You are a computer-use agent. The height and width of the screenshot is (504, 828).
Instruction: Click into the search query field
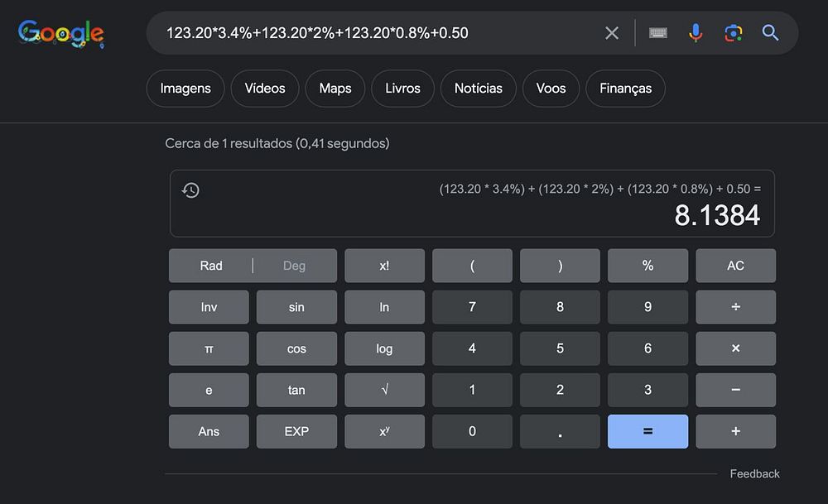point(373,33)
